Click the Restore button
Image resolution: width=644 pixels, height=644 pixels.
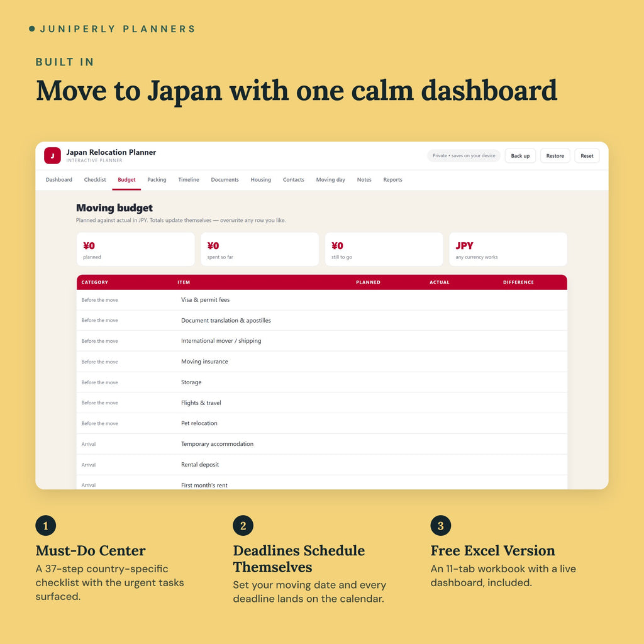pos(555,156)
